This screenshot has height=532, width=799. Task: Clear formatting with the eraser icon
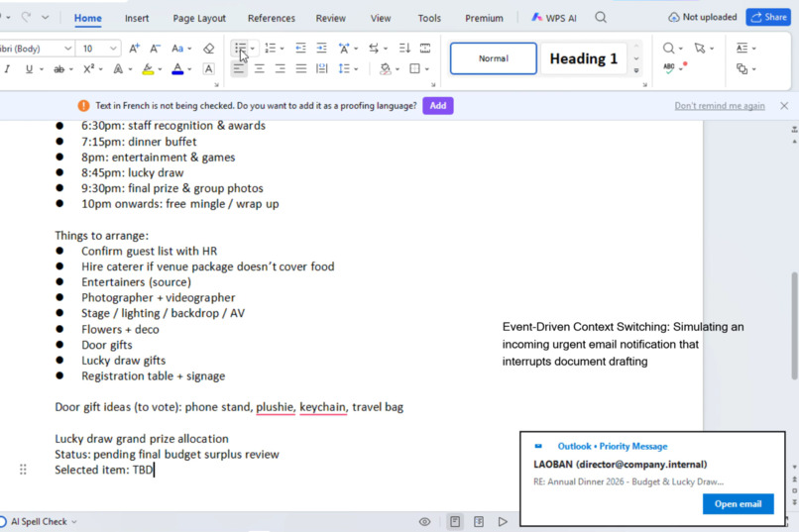click(x=208, y=49)
